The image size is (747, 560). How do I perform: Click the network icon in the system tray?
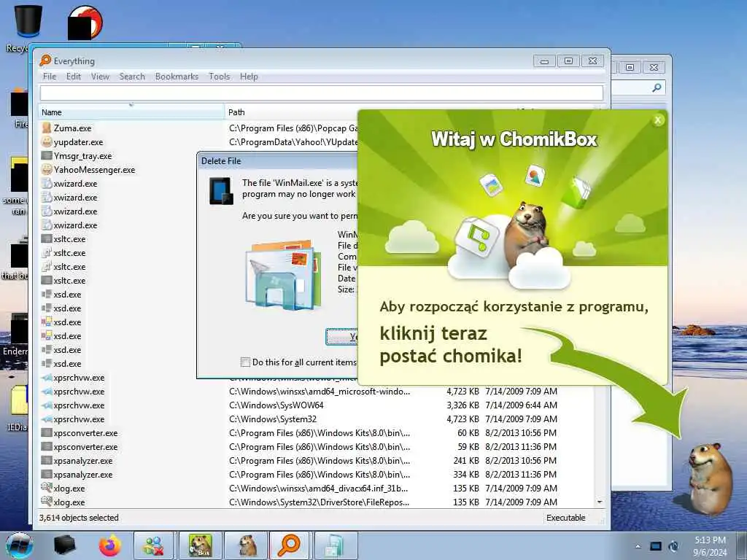tap(674, 546)
